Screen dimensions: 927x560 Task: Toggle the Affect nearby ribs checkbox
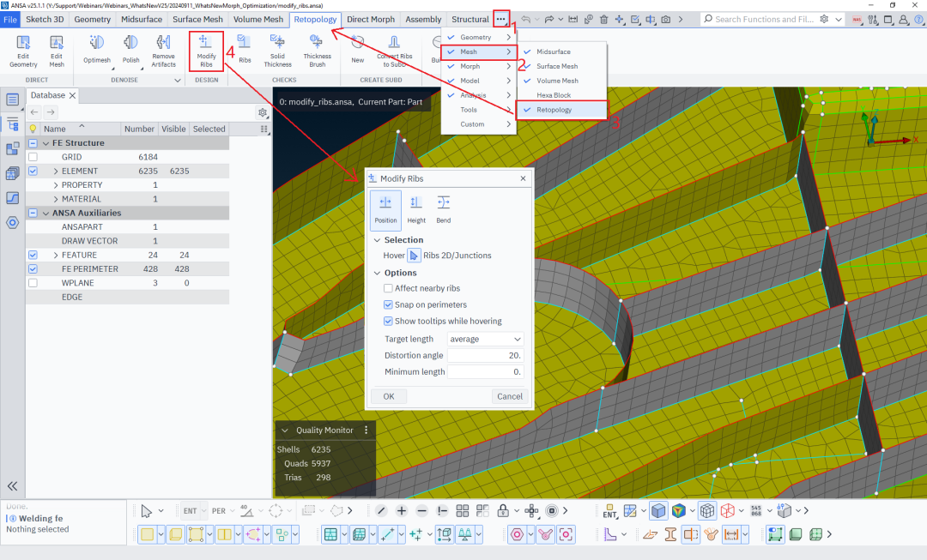388,288
